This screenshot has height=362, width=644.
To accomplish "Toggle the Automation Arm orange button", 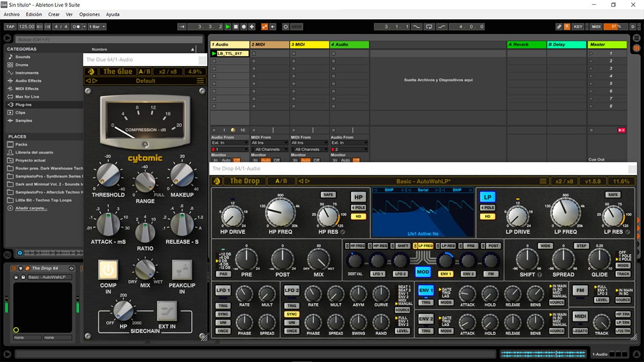I will pyautogui.click(x=265, y=26).
